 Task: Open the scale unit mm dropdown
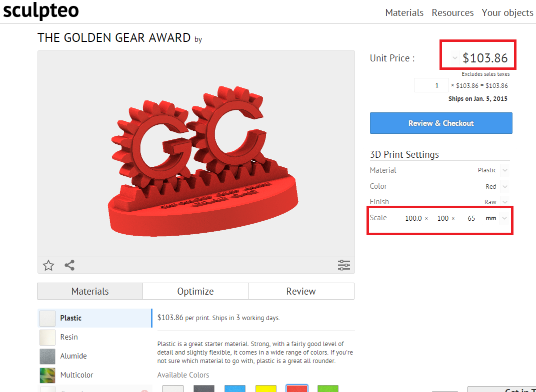pos(505,218)
